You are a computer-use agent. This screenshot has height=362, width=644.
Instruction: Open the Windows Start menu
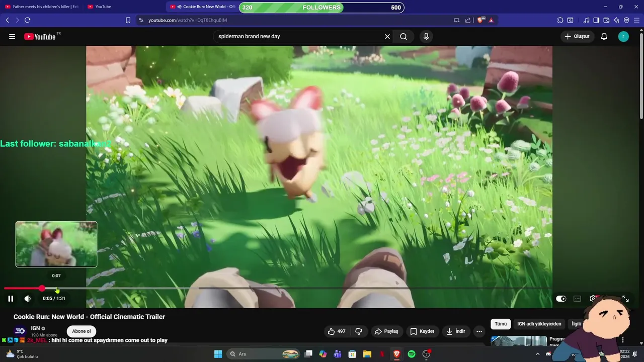(x=218, y=354)
